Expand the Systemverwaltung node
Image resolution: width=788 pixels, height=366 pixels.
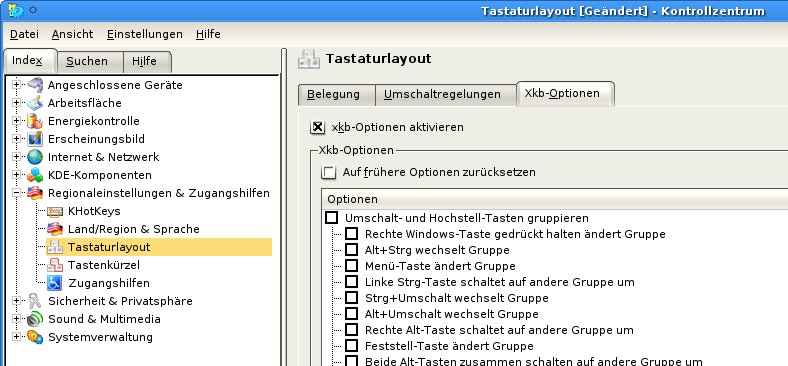tap(17, 337)
